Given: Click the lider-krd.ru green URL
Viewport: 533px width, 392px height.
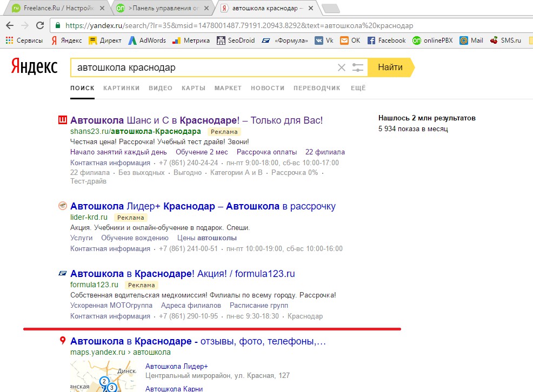Looking at the screenshot, I should point(89,217).
